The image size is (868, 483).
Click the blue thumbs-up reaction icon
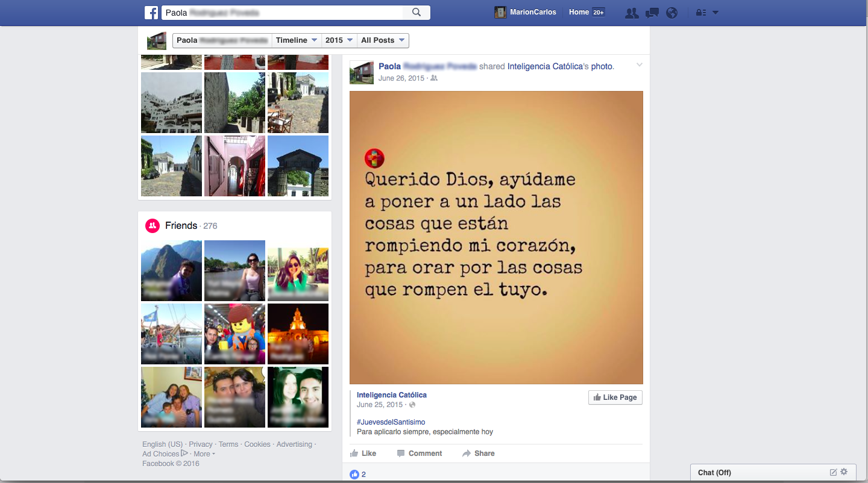354,475
